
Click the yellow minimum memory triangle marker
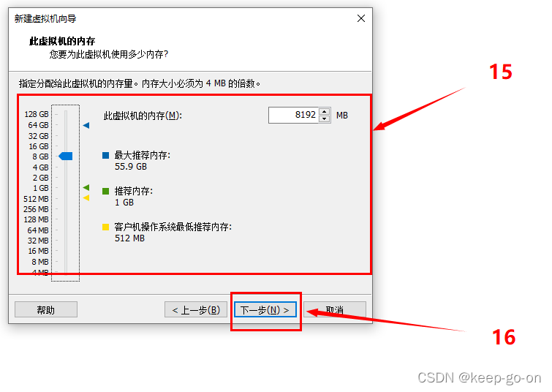pos(86,198)
